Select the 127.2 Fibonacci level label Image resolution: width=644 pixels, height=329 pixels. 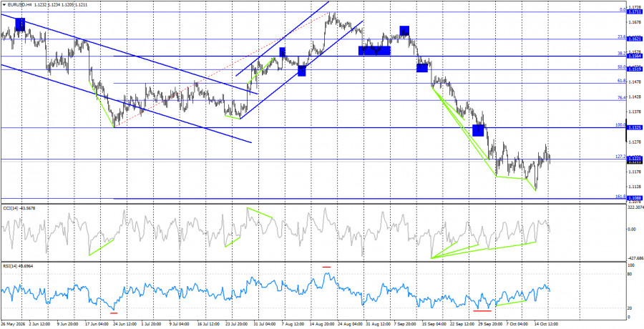point(620,157)
